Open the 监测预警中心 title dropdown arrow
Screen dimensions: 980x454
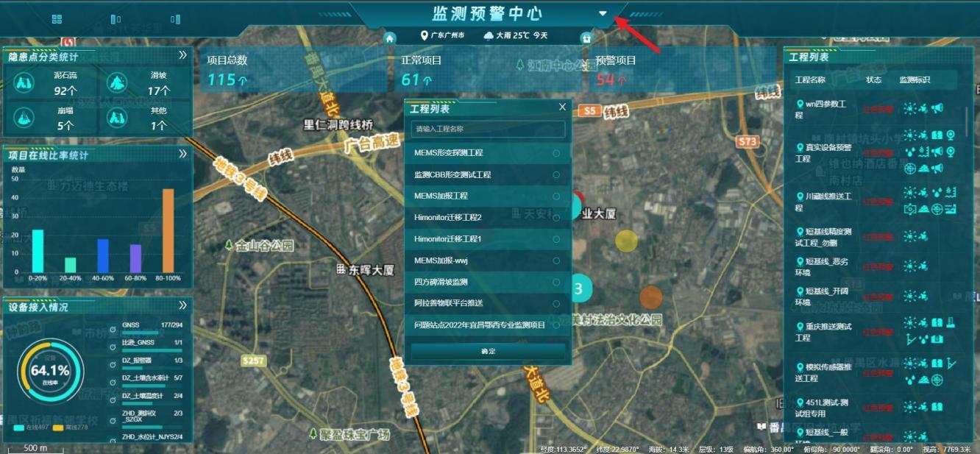coord(603,13)
